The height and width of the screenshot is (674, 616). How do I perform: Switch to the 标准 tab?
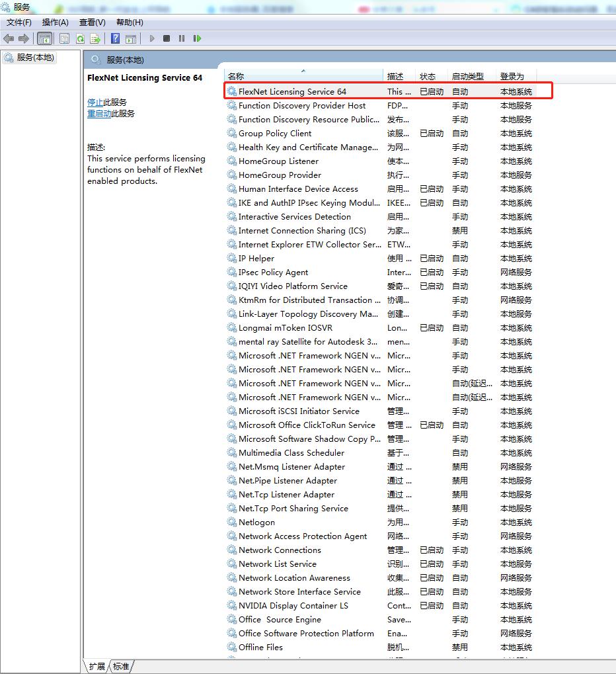pyautogui.click(x=121, y=666)
